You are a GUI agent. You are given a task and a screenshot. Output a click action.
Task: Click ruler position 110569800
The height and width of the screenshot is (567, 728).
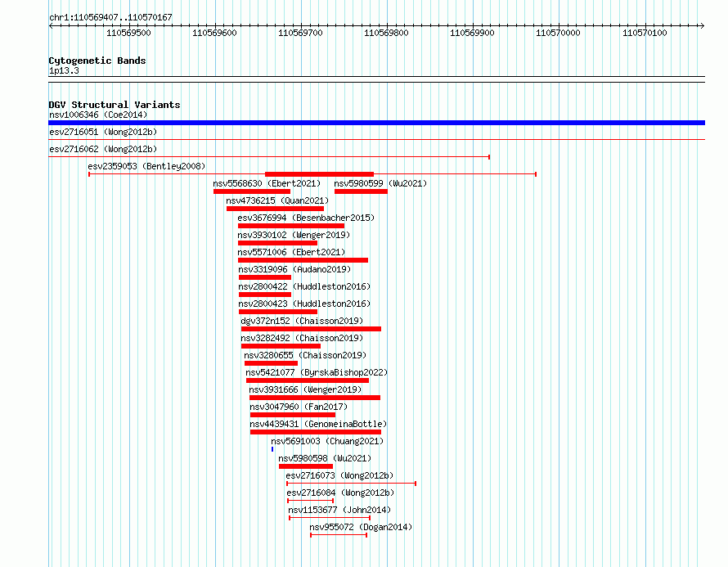[x=386, y=33]
